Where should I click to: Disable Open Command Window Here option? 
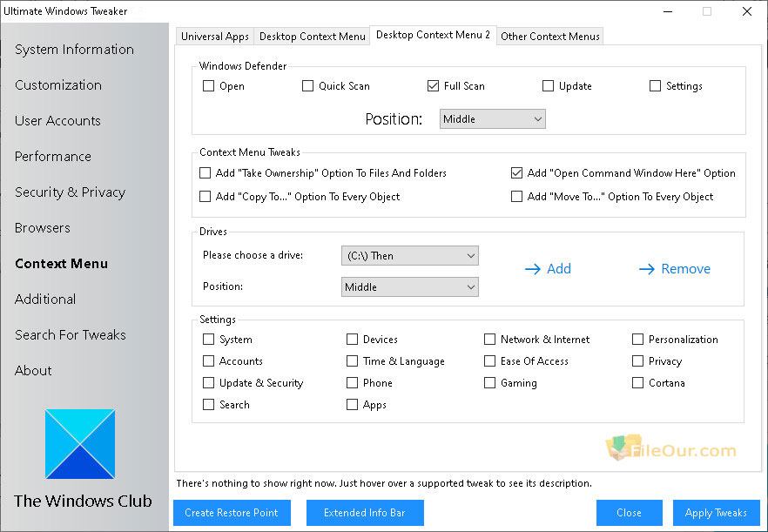(x=516, y=173)
